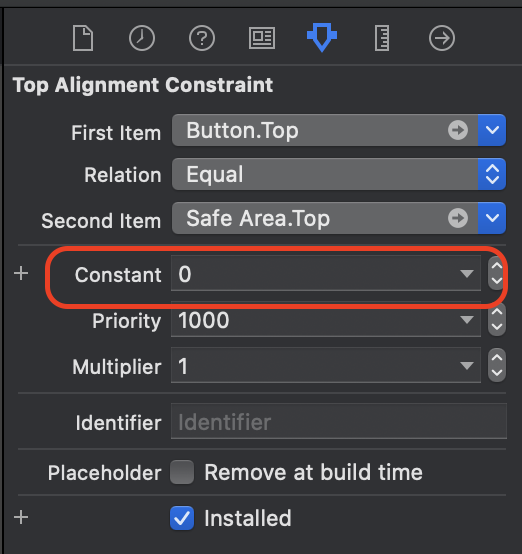The height and width of the screenshot is (554, 522).
Task: Open the History inspector tab
Action: click(x=142, y=38)
